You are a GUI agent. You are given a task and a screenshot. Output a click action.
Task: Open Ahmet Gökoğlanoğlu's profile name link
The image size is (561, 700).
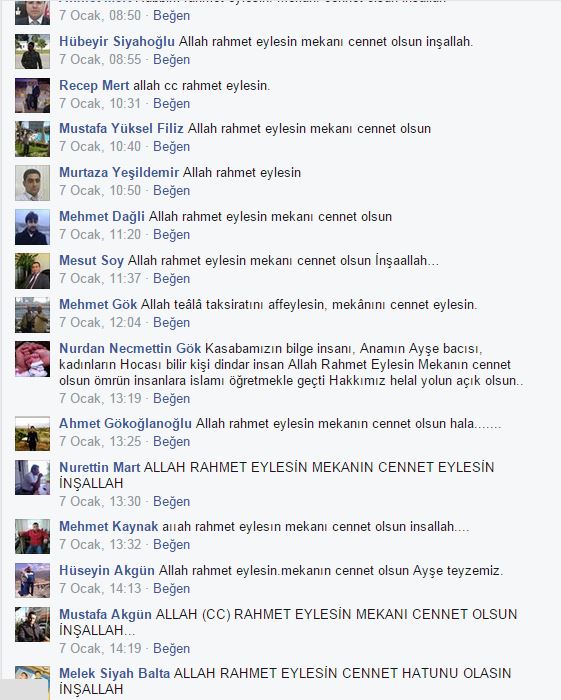[125, 423]
